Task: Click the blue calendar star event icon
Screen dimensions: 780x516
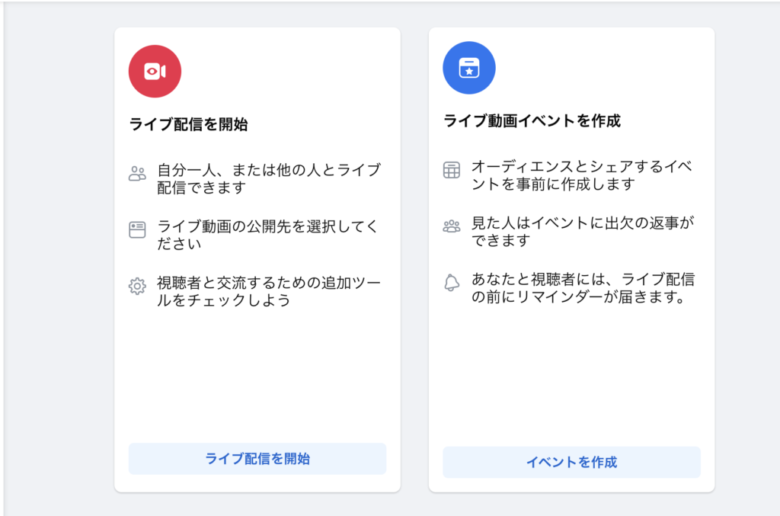Action: tap(469, 68)
